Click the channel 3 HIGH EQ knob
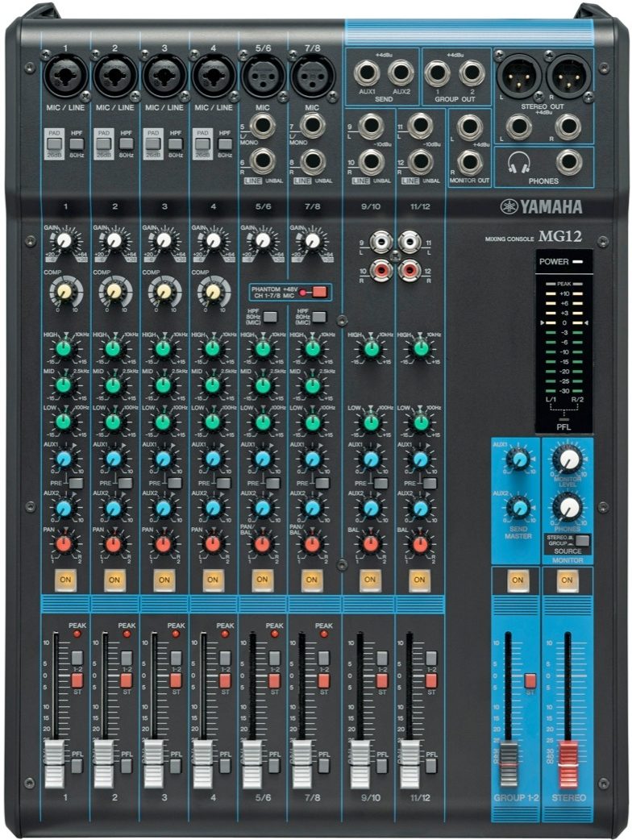Screen dimensions: 632x840 click(x=163, y=349)
